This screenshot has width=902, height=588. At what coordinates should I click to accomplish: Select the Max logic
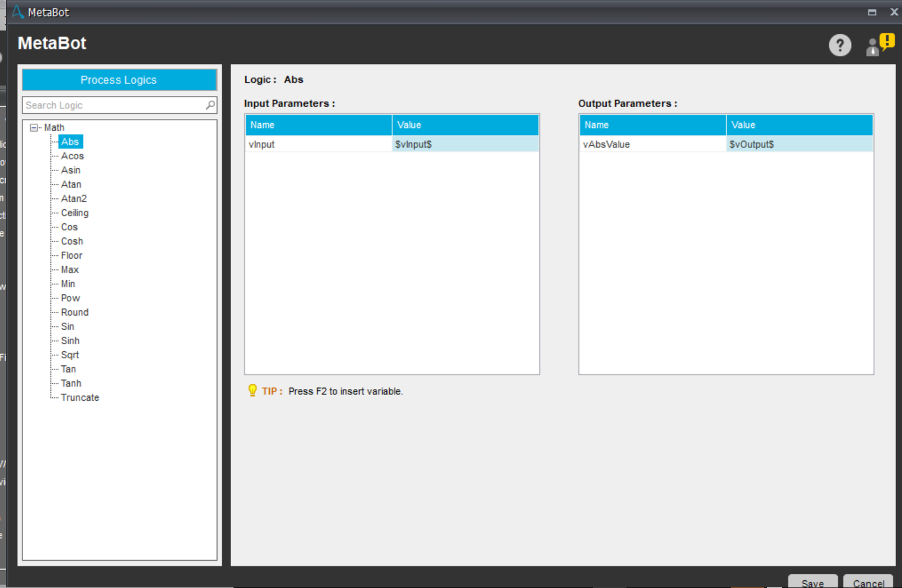click(x=70, y=269)
